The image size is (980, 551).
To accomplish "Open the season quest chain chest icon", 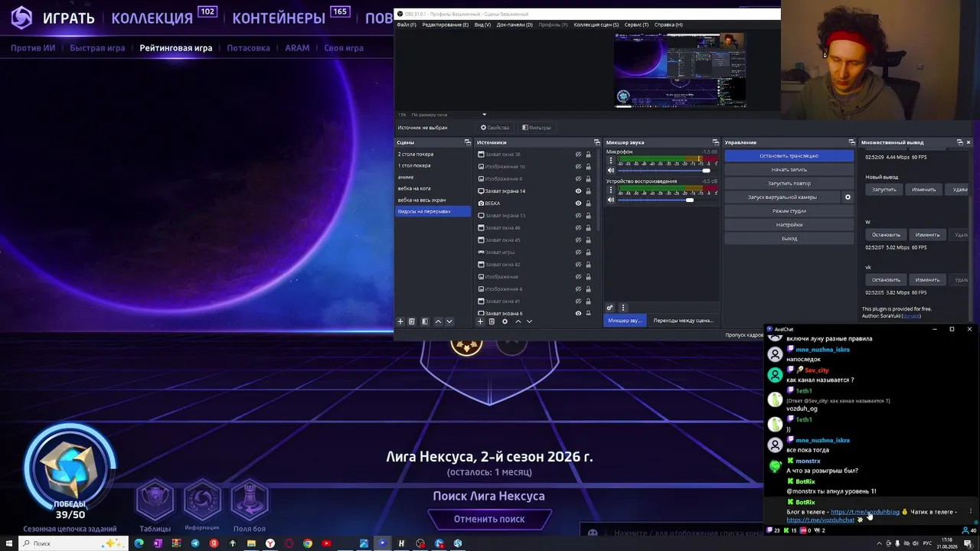I will coord(70,468).
